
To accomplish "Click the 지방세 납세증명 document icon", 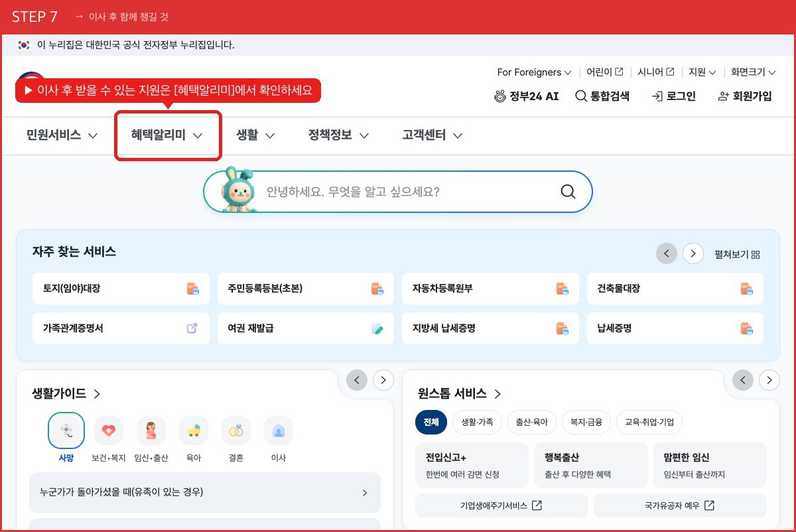I will coord(562,328).
